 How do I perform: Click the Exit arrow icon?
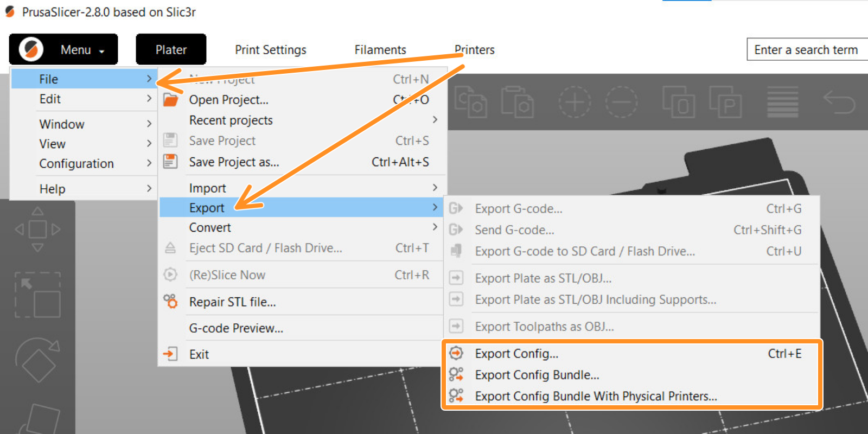pos(170,354)
